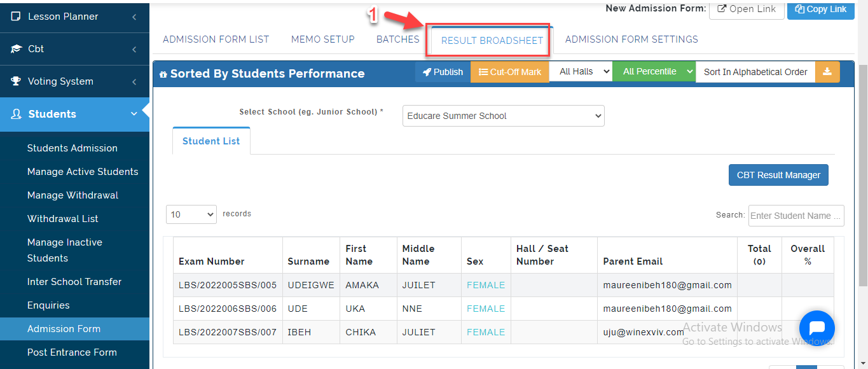Screen dimensions: 868x369
Task: Open Admission Form Settings tab
Action: pyautogui.click(x=631, y=39)
